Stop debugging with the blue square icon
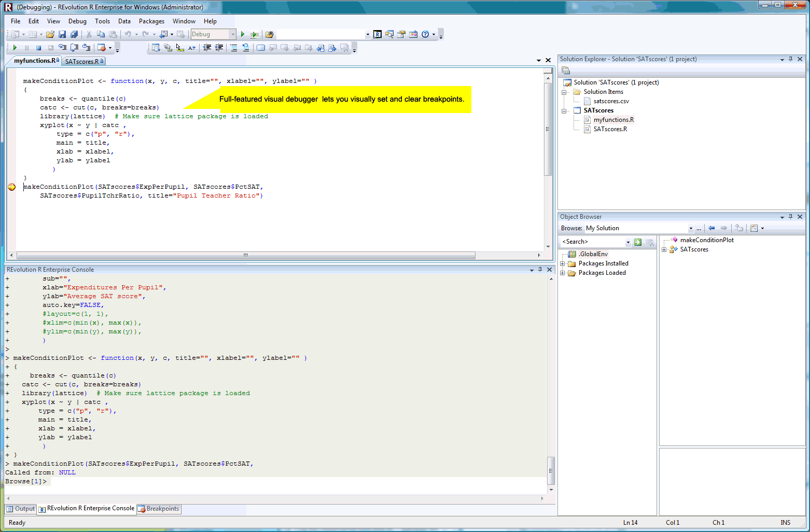Viewport: 810px width, 532px height. coord(38,48)
